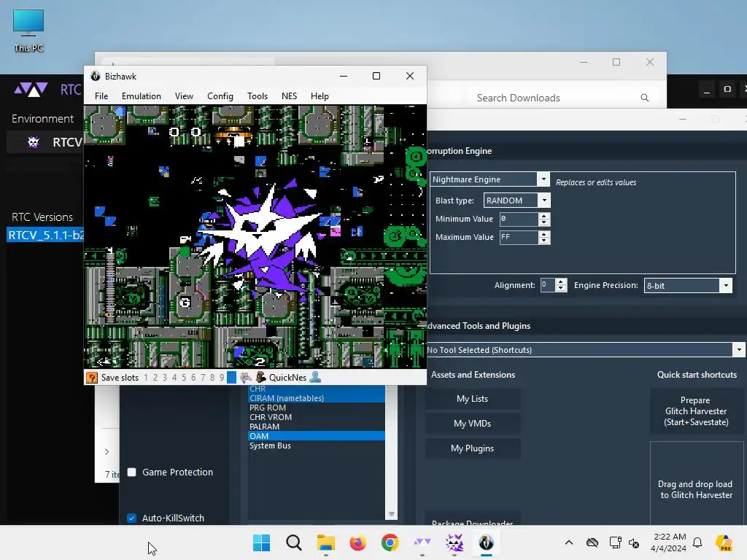Click the Bizhawk title bar logo icon
Screen dimensions: 747x560
[x=96, y=76]
